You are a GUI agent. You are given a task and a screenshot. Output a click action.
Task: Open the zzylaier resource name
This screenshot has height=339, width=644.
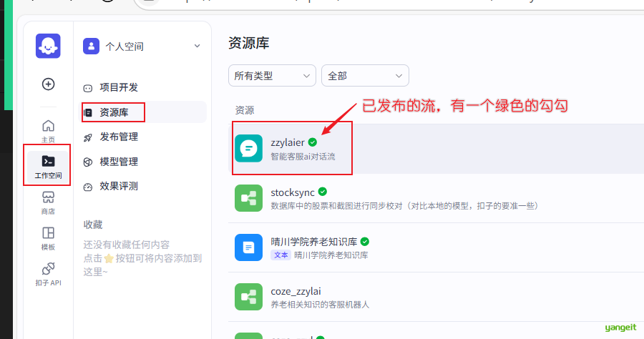click(x=288, y=142)
